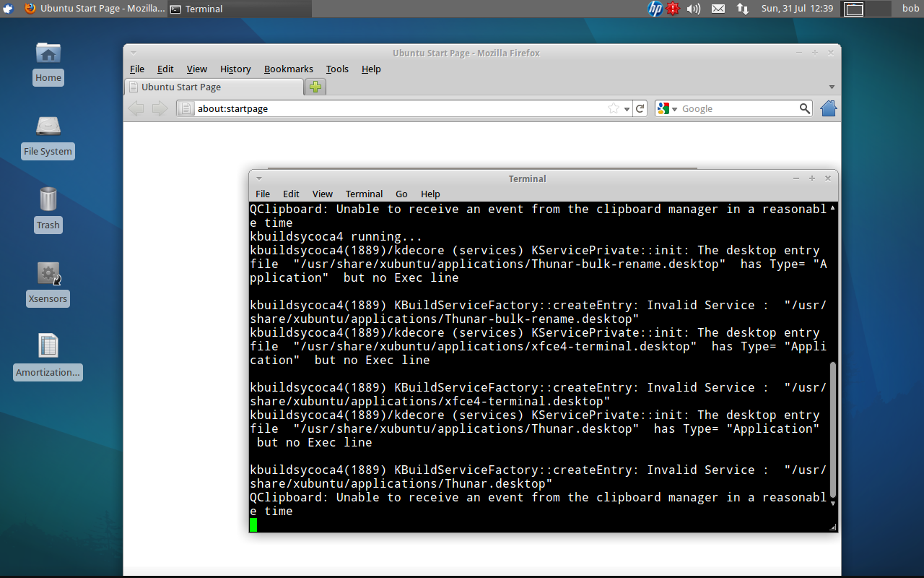924x578 pixels.
Task: Click the search magnifier icon in Firefox
Action: click(805, 108)
